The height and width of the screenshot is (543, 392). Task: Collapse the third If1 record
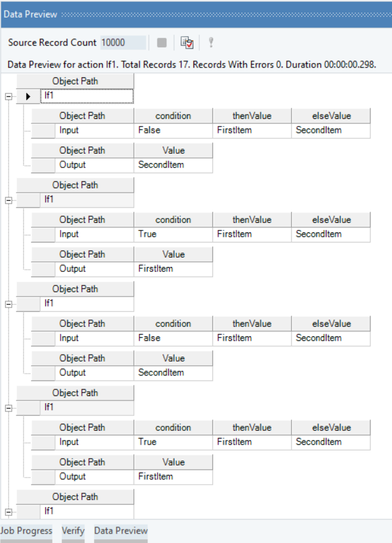coord(9,304)
